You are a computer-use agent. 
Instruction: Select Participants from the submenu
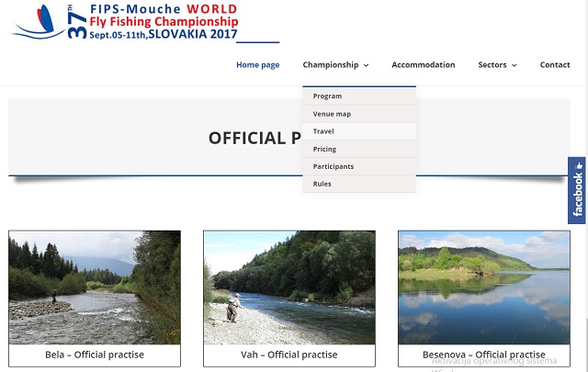pyautogui.click(x=333, y=166)
